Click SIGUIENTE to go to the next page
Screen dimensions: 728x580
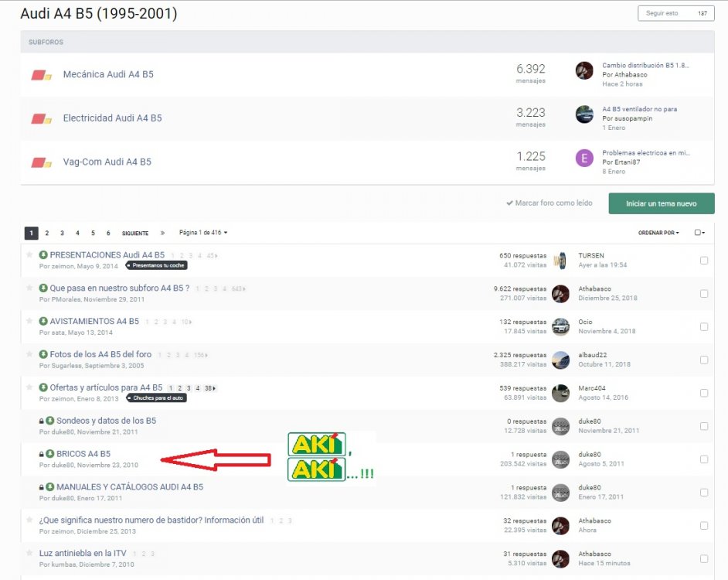[135, 234]
